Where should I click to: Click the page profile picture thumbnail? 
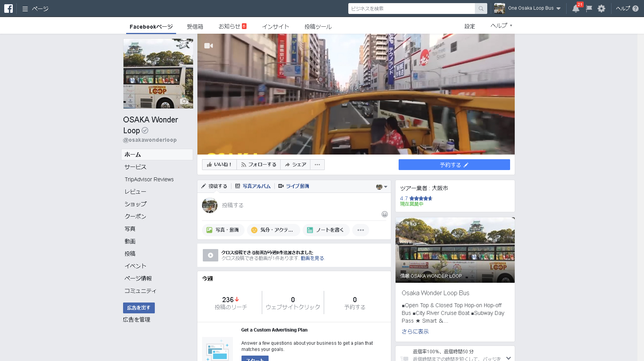(158, 74)
